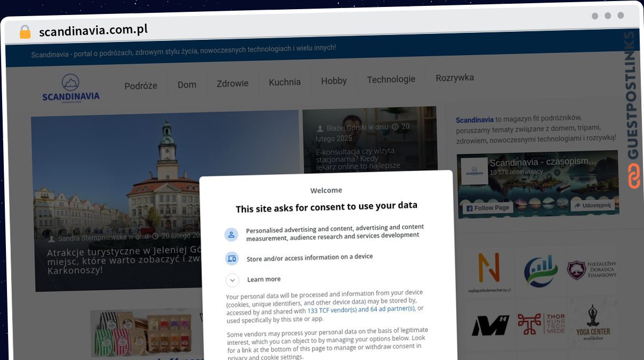Open the Hobby menu

[x=334, y=81]
